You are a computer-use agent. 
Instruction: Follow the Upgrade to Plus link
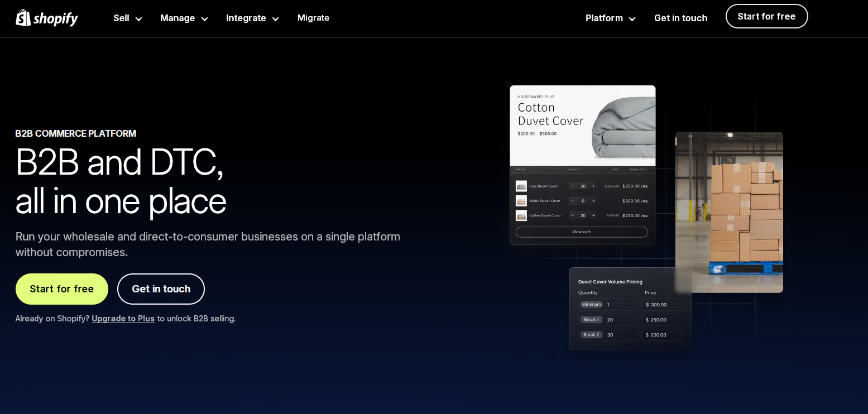tap(123, 319)
